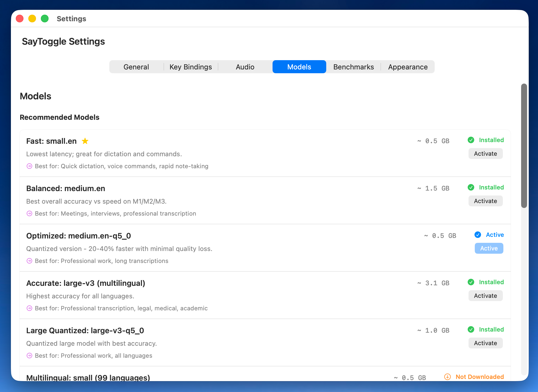Click the arrow icon before Best for: Professional work, long transcriptions

tap(29, 261)
